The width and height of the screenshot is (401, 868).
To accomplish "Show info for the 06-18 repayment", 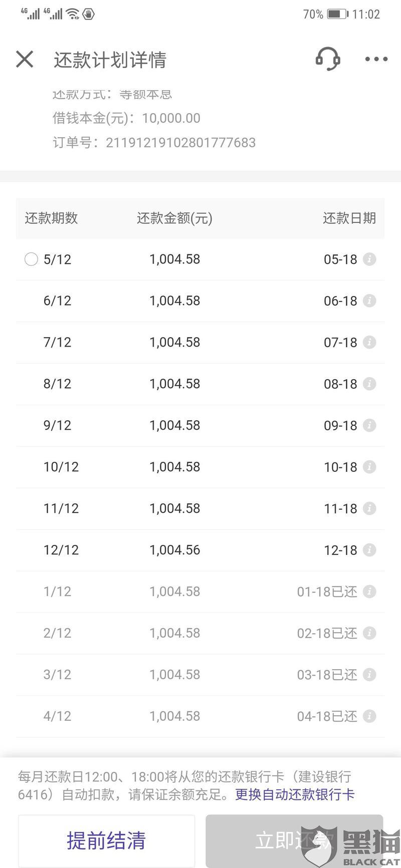I will (369, 301).
